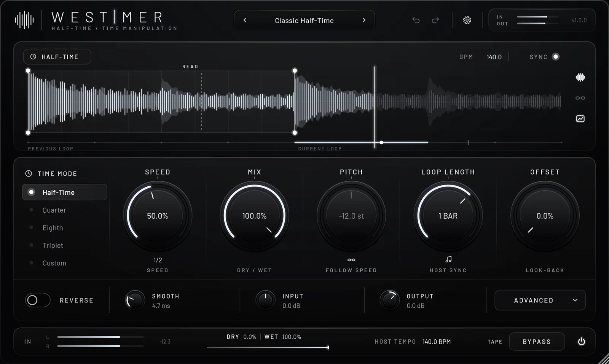Image resolution: width=609 pixels, height=364 pixels.
Task: Go to previous preset arrow
Action: coord(245,20)
